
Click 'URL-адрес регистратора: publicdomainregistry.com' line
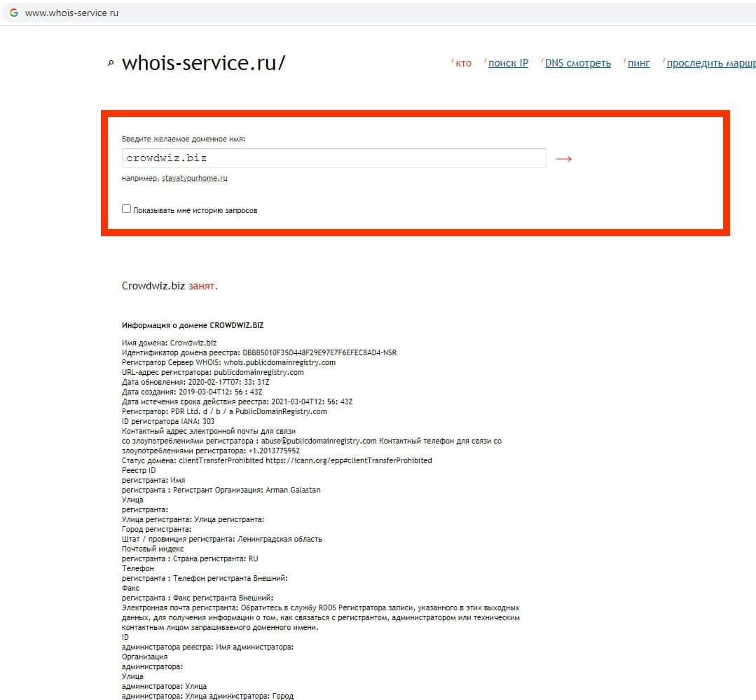[x=212, y=372]
